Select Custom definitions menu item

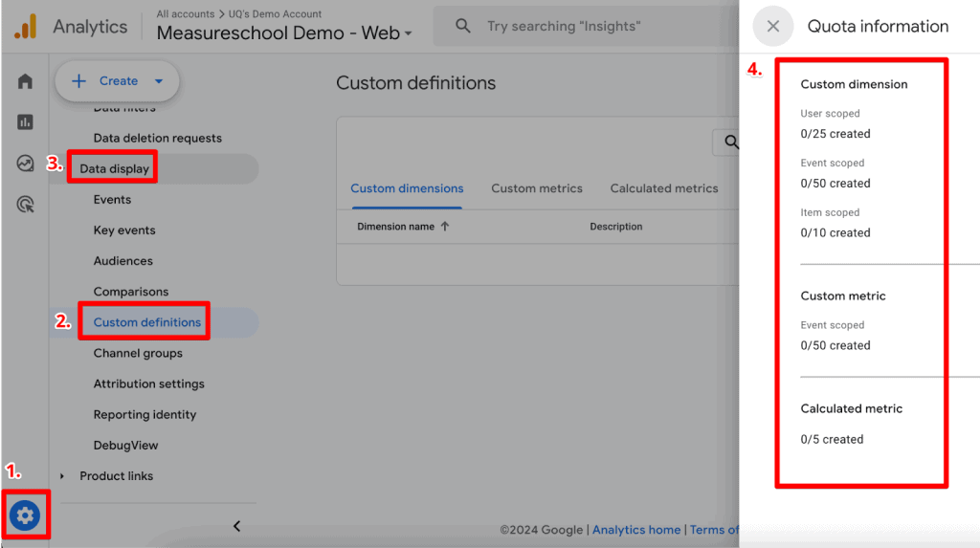[x=146, y=322]
